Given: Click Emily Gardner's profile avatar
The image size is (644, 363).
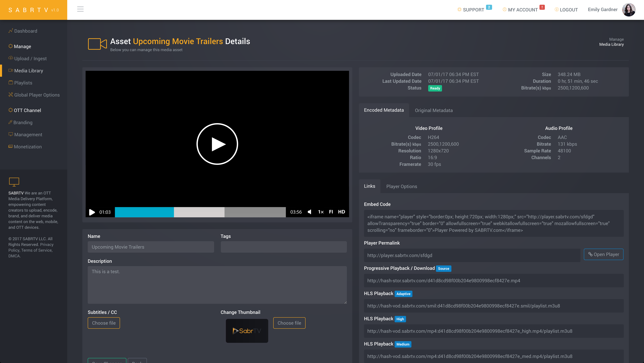Looking at the screenshot, I should click(629, 10).
